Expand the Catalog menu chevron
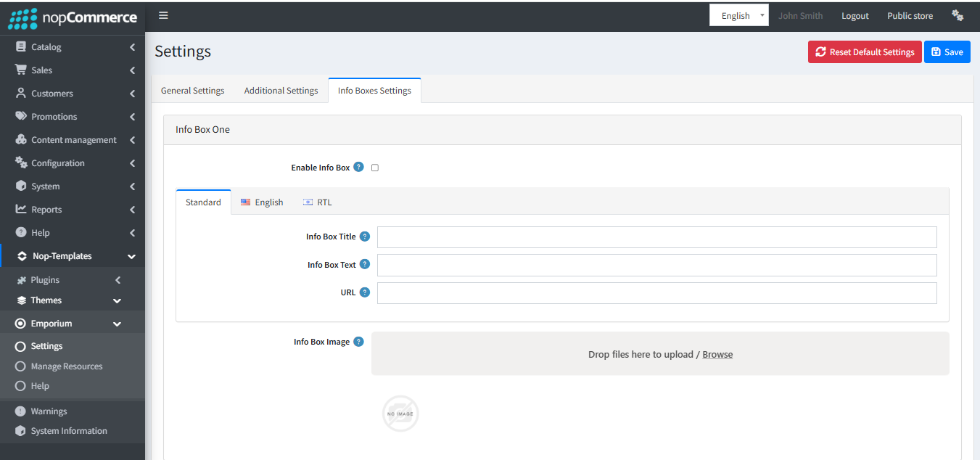This screenshot has width=980, height=460. point(132,47)
